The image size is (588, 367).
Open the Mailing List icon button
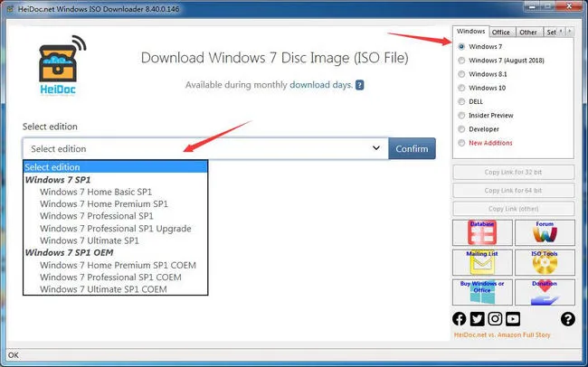[482, 262]
